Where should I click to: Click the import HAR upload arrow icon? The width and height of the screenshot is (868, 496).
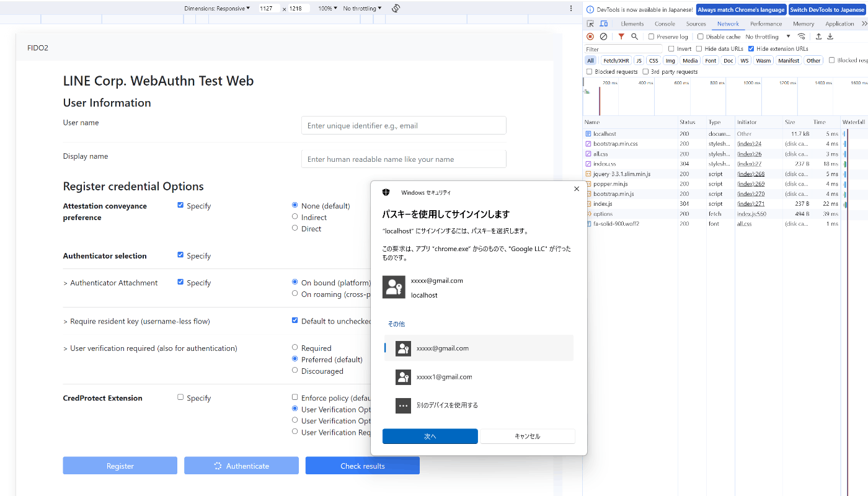pyautogui.click(x=818, y=37)
